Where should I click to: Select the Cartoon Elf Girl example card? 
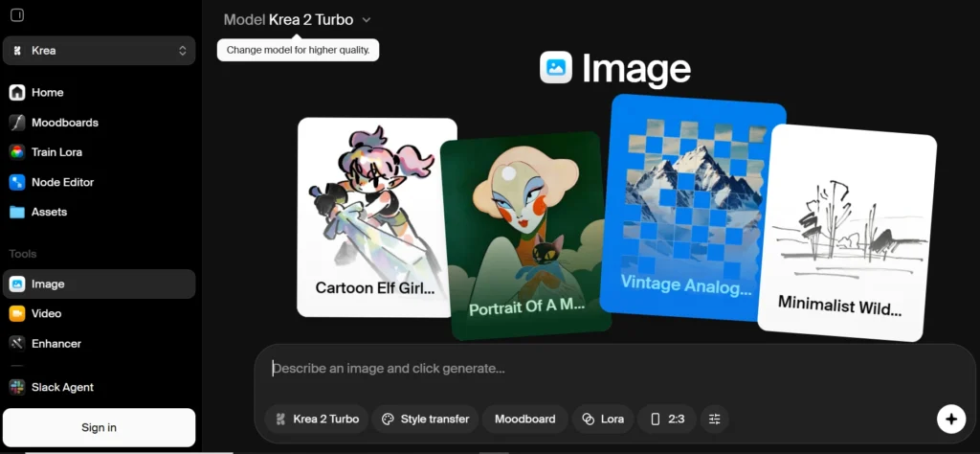click(x=377, y=217)
